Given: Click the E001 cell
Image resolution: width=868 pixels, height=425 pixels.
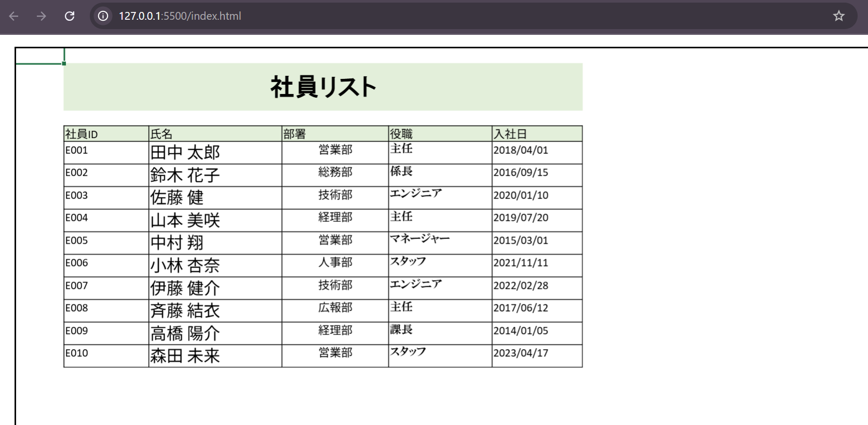Looking at the screenshot, I should pos(106,153).
